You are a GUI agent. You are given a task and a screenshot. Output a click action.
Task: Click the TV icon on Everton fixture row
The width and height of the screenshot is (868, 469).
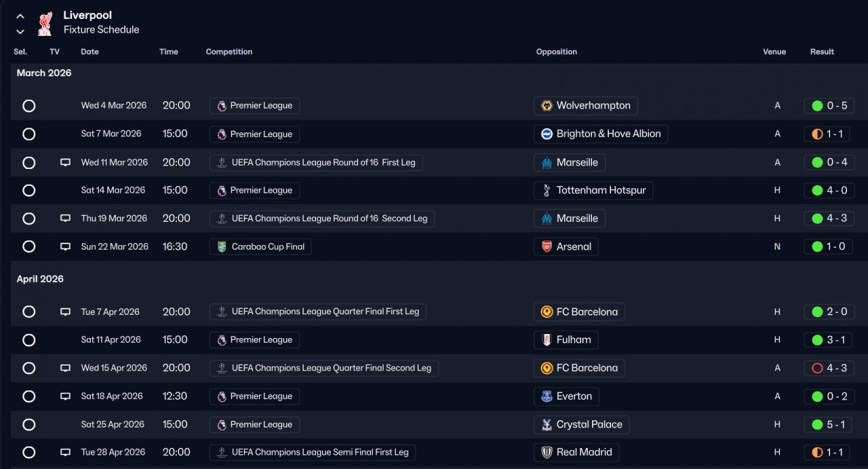(x=65, y=396)
